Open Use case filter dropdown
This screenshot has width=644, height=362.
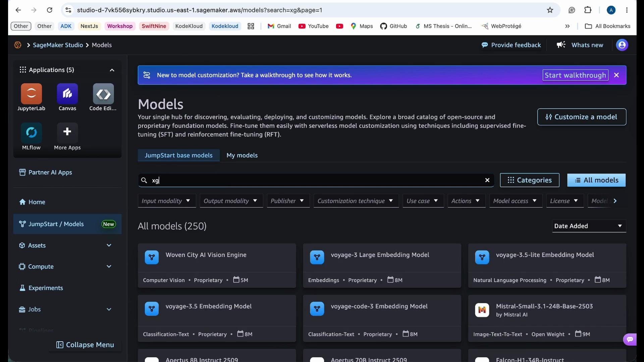423,201
